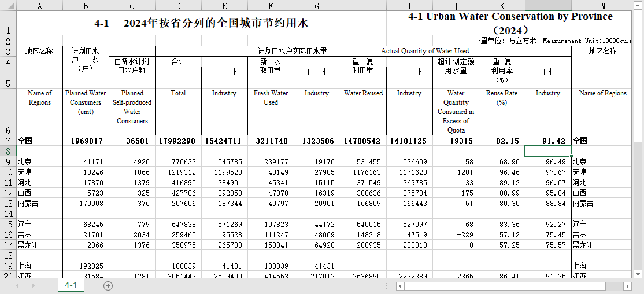Click the vertical scrollbar thumb

638,75
